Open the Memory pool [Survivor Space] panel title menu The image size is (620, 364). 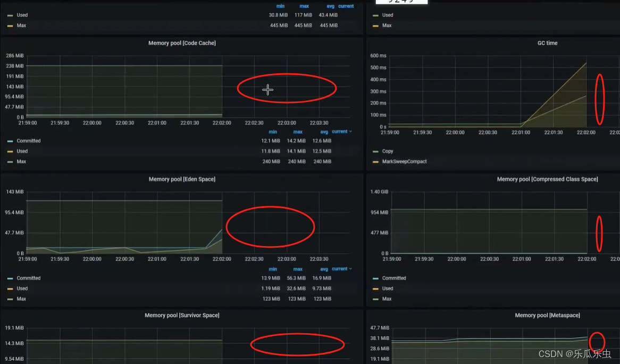pyautogui.click(x=182, y=315)
